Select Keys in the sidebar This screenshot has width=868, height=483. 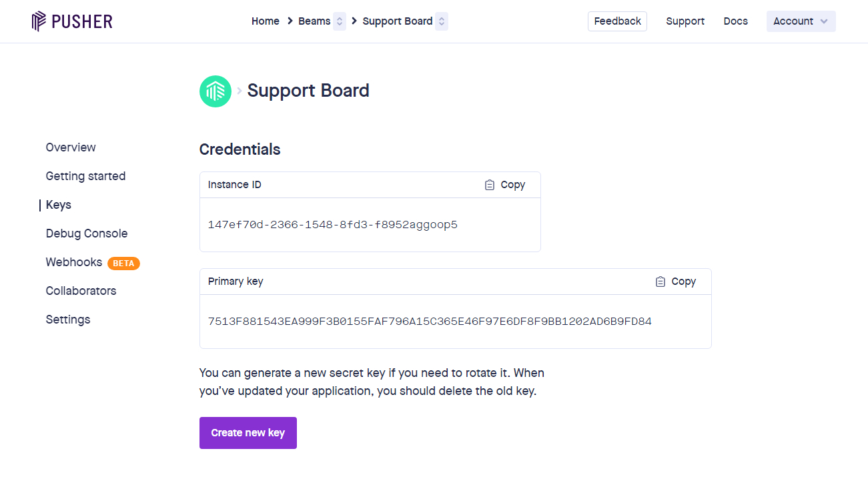click(59, 205)
